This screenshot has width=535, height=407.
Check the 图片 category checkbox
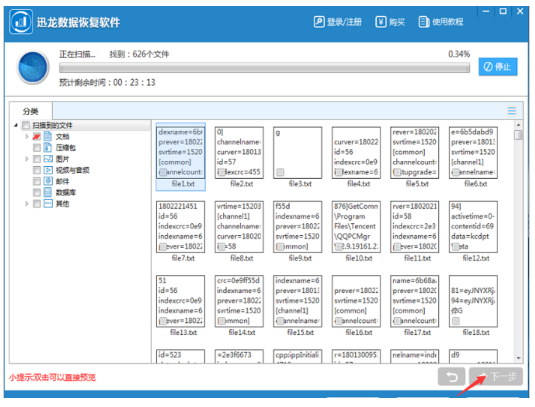[x=37, y=159]
